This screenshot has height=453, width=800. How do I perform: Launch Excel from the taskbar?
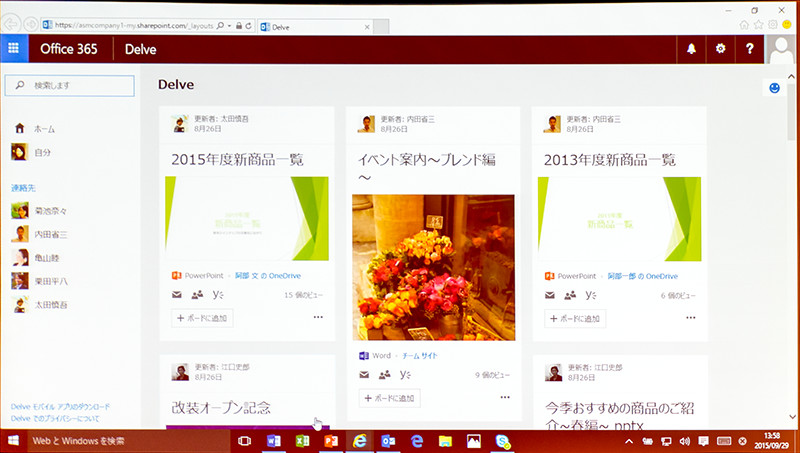click(303, 441)
